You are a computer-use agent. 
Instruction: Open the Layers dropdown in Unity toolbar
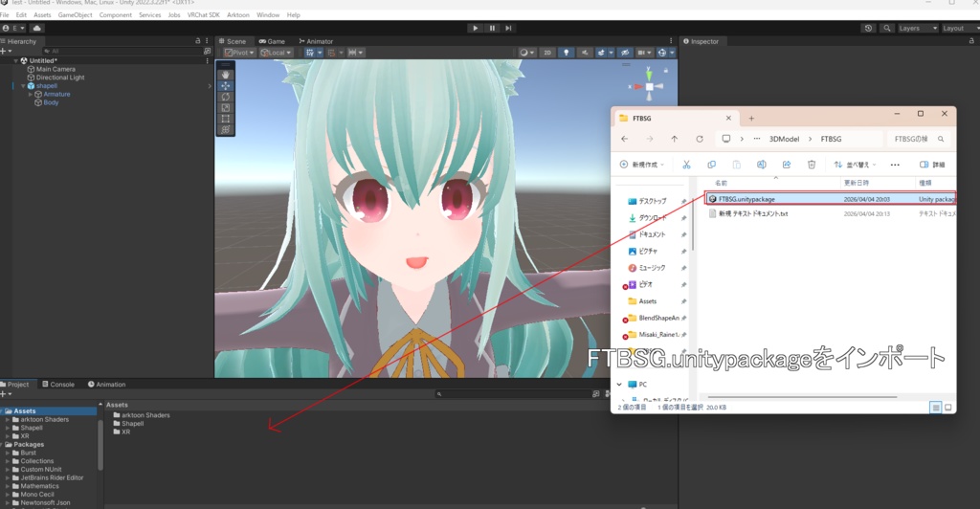[918, 28]
